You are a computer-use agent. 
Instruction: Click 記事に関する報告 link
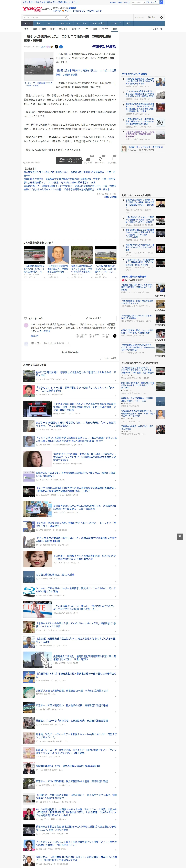click(32, 162)
